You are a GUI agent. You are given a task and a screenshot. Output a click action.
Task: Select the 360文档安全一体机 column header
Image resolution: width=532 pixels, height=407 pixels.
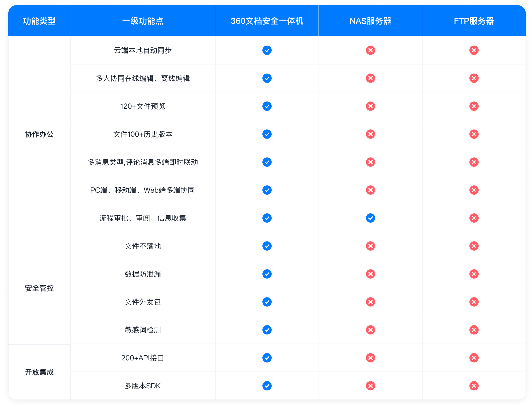tap(267, 21)
